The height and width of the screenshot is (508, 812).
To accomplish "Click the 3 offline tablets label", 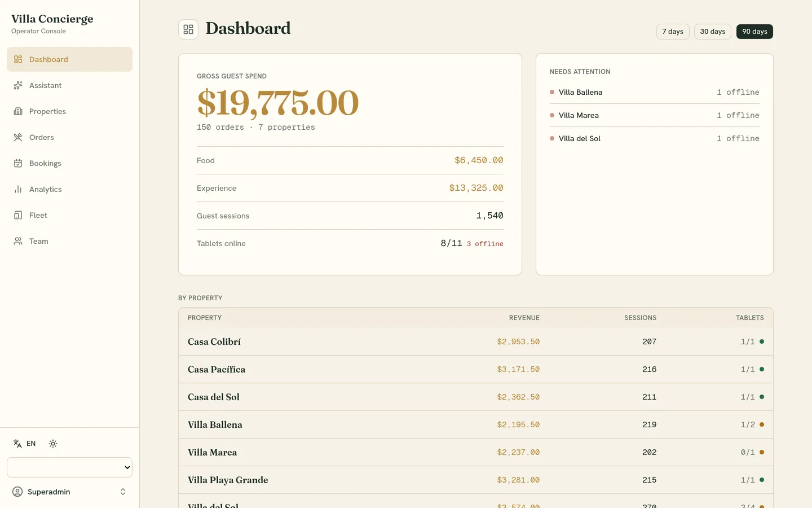I will coord(485,244).
